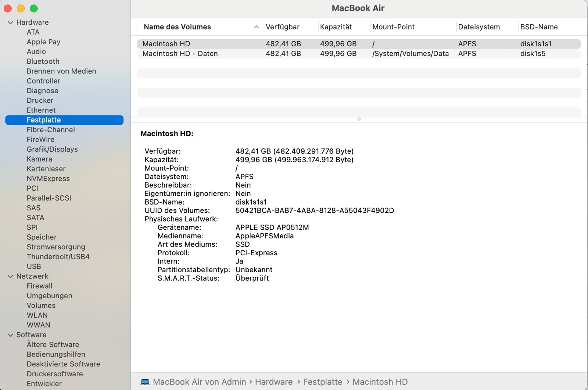Collapse the Netzwerk section in the sidebar

10,276
